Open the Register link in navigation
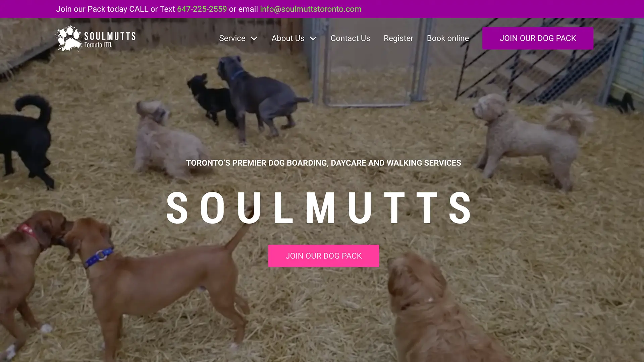This screenshot has height=362, width=644. [398, 38]
